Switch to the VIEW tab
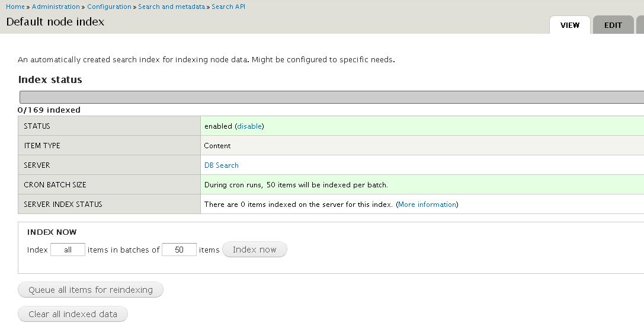 [x=570, y=25]
